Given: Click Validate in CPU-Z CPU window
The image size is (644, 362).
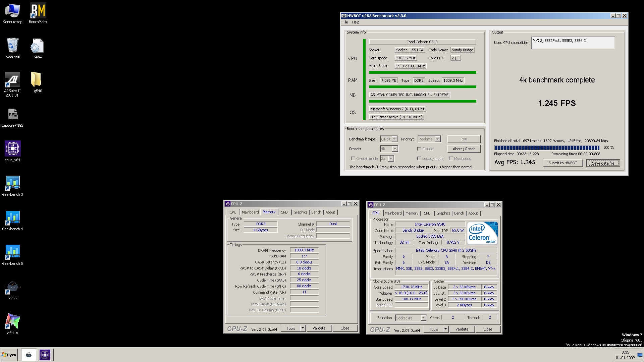Looking at the screenshot, I should tap(462, 329).
